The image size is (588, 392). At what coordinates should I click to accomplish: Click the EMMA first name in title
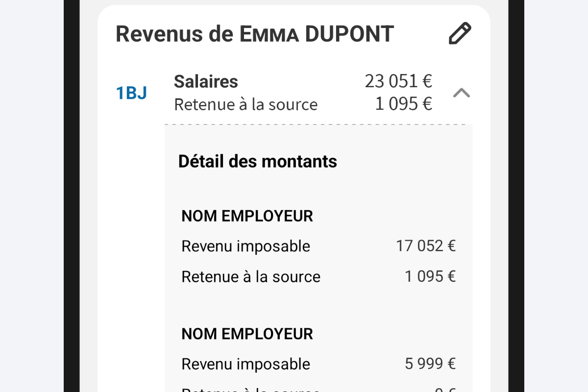269,34
